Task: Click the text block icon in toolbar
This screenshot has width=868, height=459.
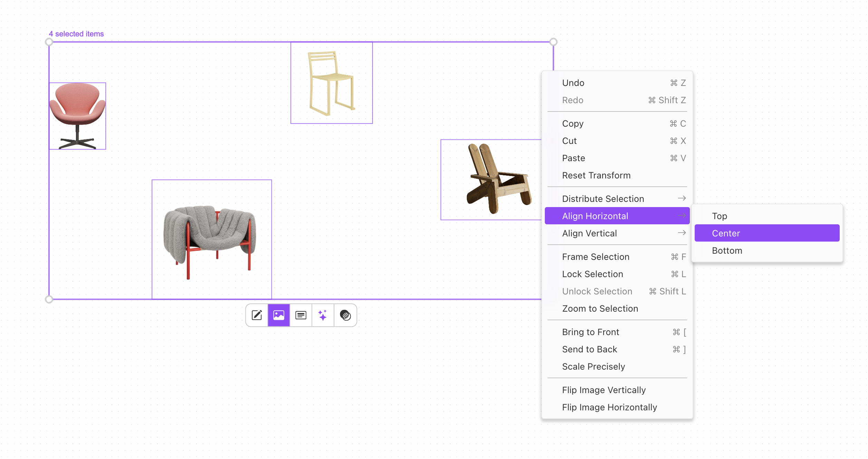Action: tap(301, 315)
